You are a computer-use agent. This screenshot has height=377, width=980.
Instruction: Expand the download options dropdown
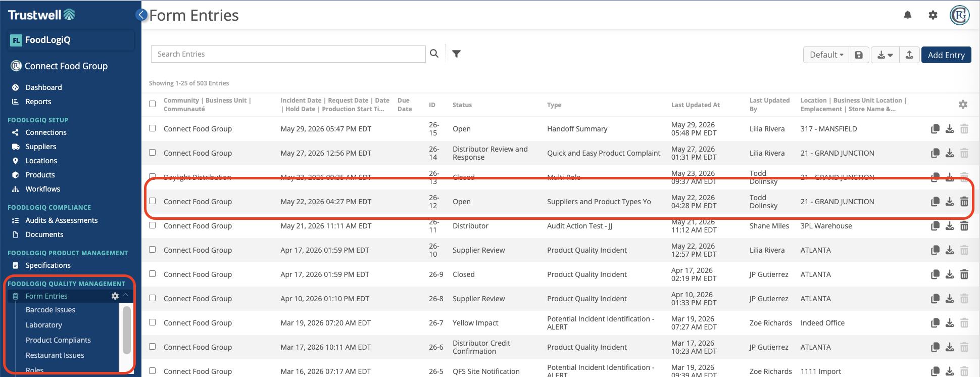coord(885,55)
